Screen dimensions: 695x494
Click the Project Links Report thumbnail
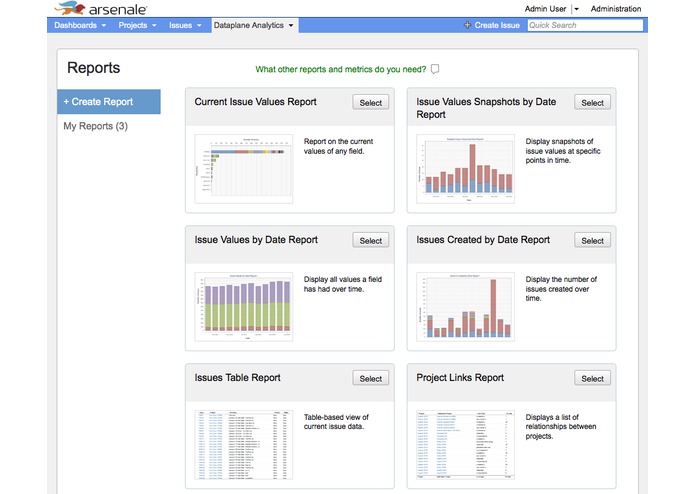pos(465,445)
